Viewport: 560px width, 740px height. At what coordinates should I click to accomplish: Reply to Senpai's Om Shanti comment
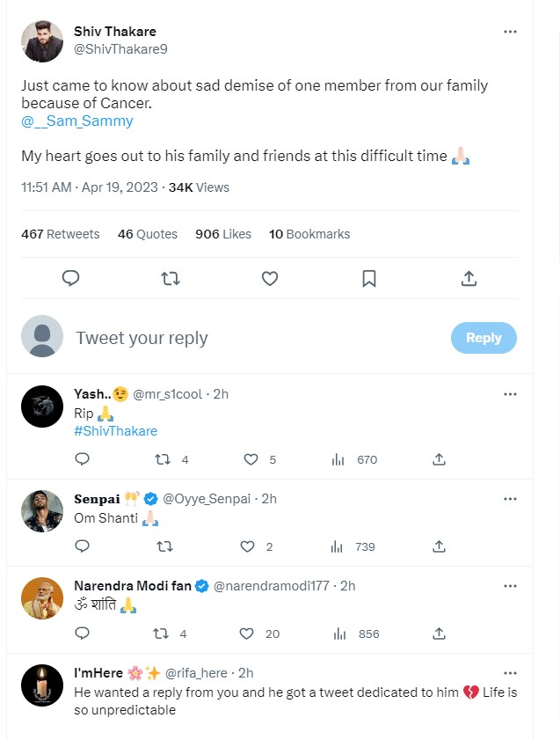tap(82, 546)
